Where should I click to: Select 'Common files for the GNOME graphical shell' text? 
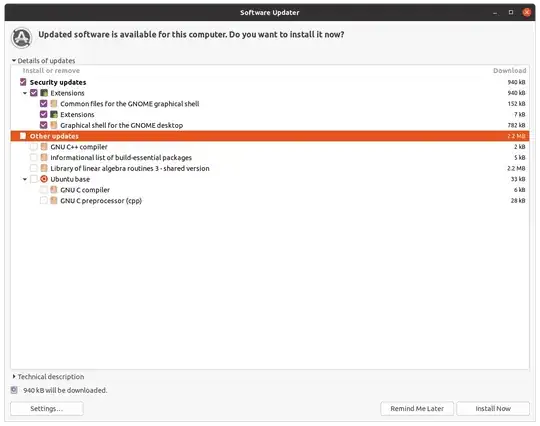pyautogui.click(x=130, y=104)
